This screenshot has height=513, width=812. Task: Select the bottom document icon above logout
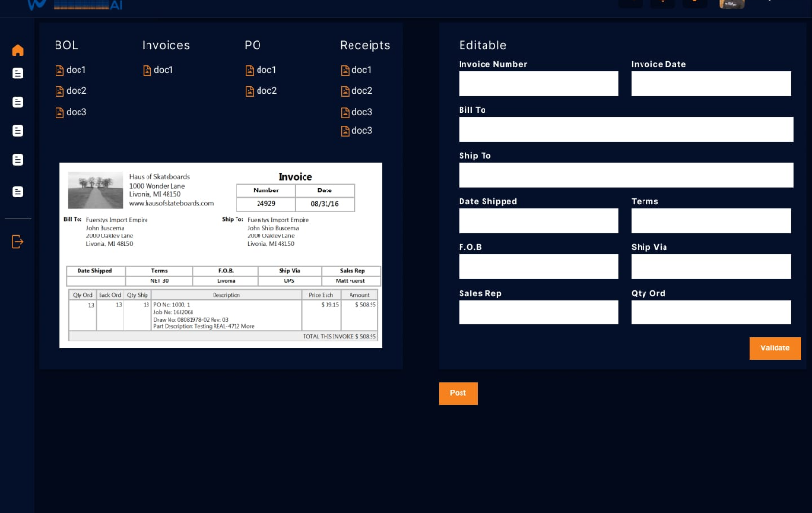tap(17, 191)
